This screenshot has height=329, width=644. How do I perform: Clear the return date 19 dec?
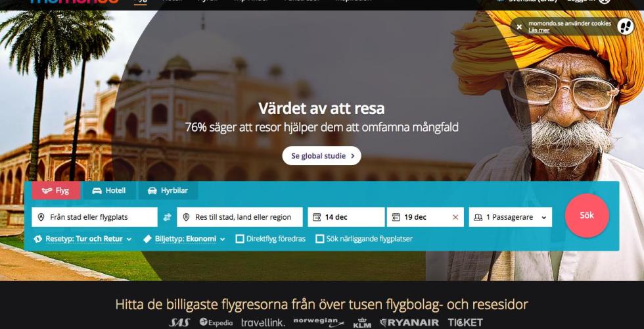pyautogui.click(x=455, y=217)
